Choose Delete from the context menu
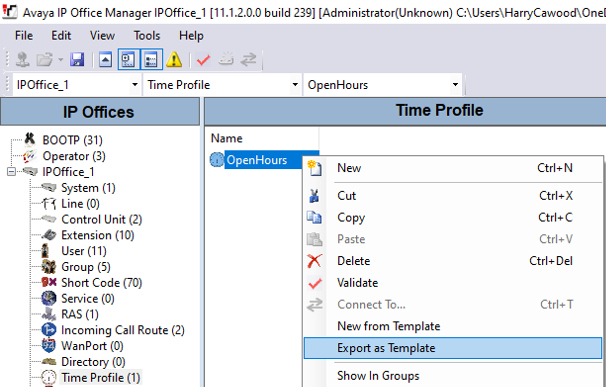 (453, 261)
